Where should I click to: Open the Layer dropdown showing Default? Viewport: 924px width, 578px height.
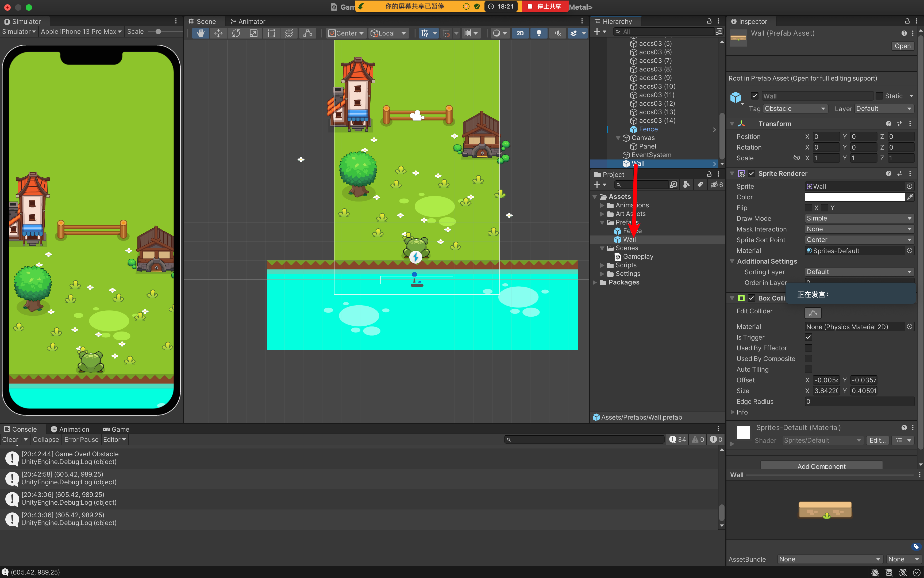(884, 109)
